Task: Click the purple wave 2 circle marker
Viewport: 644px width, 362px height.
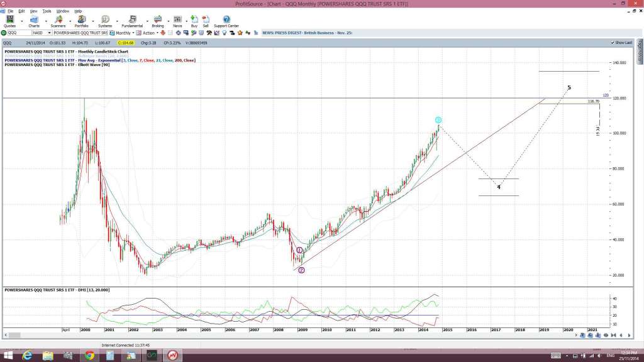Action: (301, 270)
